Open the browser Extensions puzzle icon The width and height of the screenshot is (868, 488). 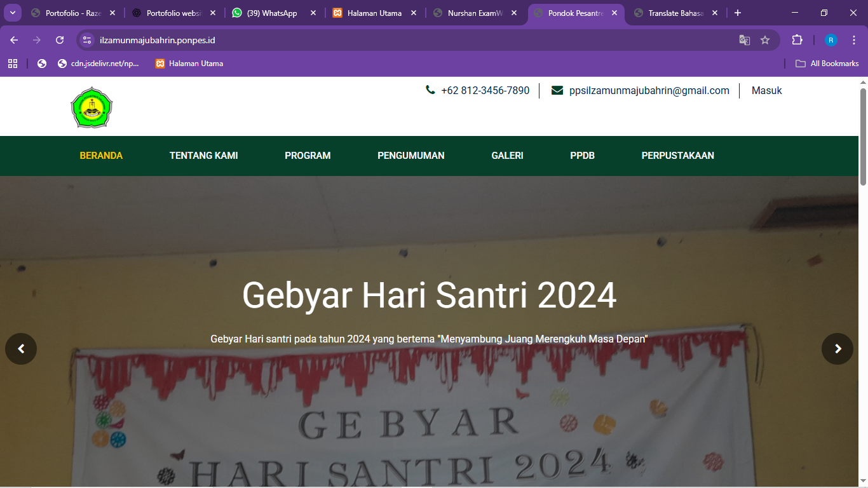(x=797, y=39)
